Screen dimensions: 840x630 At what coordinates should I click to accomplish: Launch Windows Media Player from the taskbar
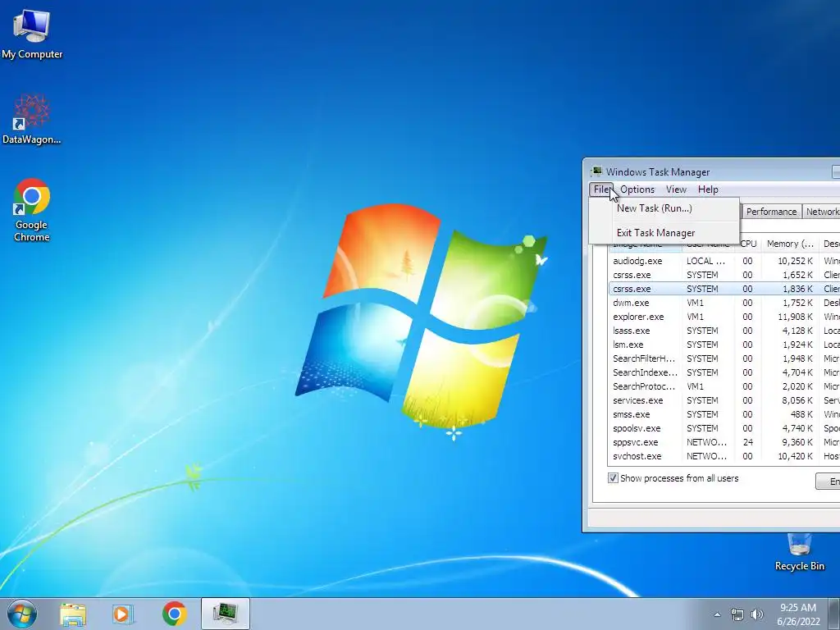click(x=123, y=614)
